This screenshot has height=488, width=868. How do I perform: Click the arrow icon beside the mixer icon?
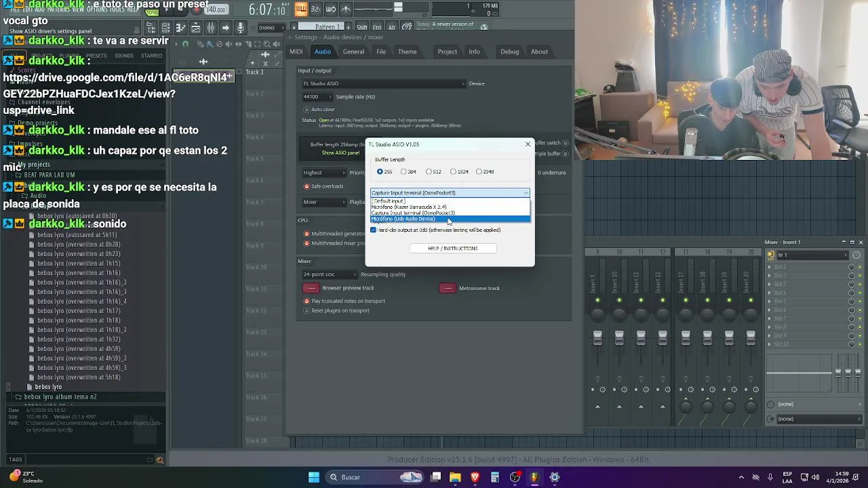point(226,28)
